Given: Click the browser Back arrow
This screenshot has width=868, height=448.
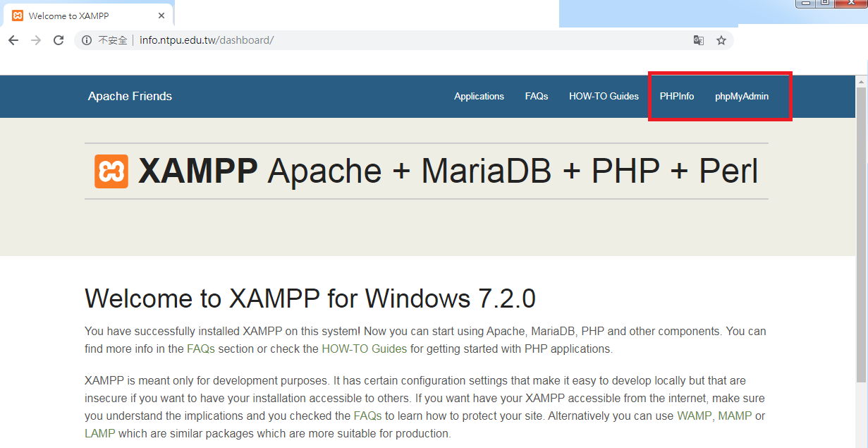Looking at the screenshot, I should click(x=13, y=40).
